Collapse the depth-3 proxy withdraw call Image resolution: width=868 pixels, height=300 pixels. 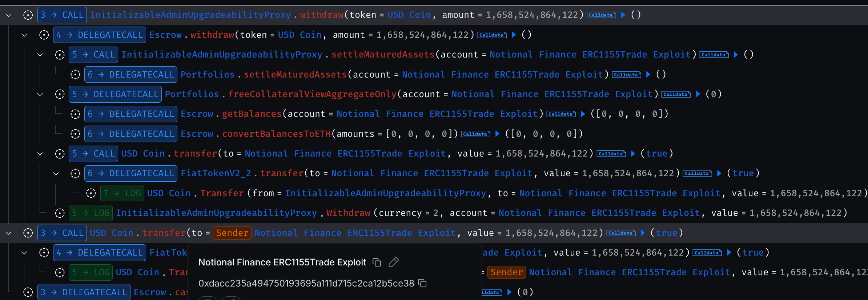(x=9, y=15)
